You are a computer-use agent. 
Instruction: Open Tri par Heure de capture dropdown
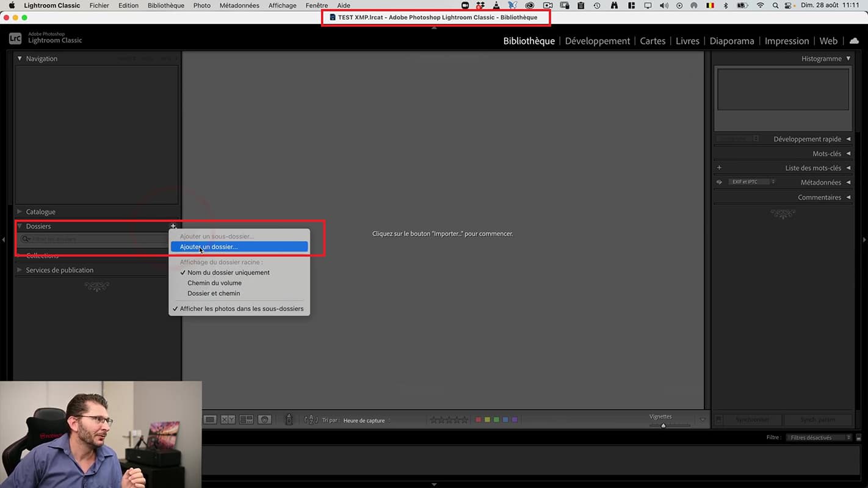coord(367,420)
